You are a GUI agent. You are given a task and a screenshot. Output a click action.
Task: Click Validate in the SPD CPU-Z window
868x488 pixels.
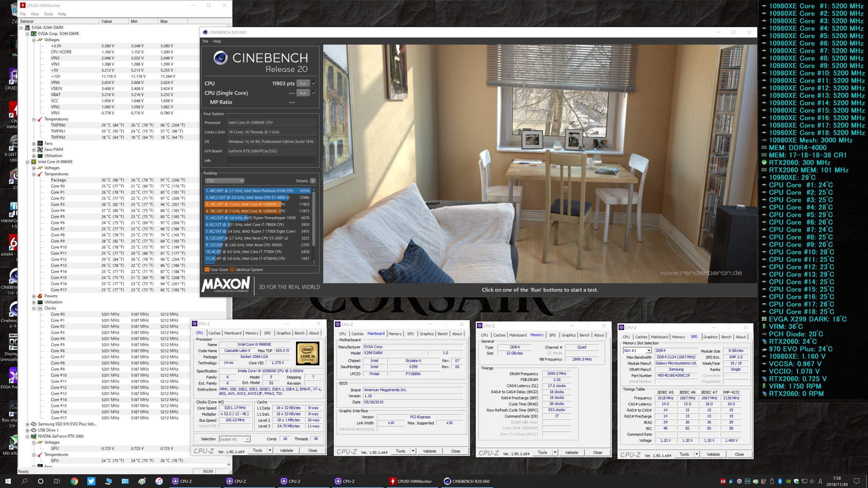(x=713, y=454)
